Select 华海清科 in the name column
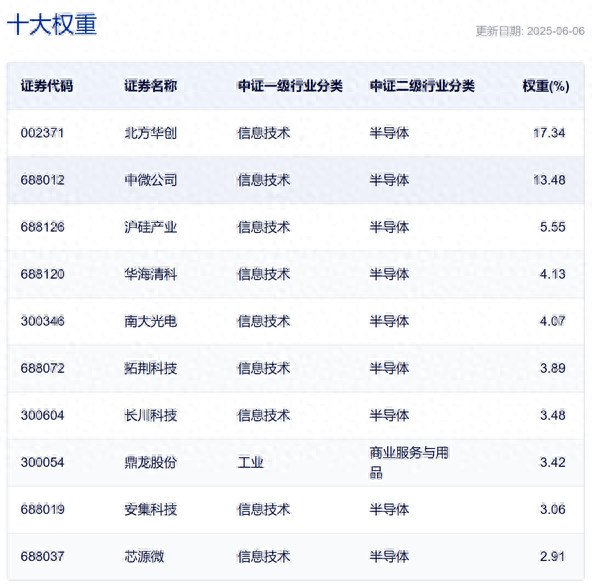 pyautogui.click(x=151, y=274)
